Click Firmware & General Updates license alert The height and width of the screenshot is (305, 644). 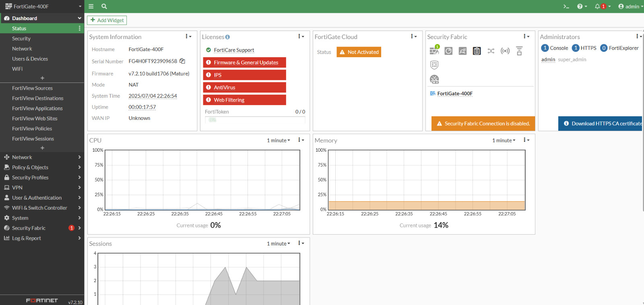coord(245,62)
